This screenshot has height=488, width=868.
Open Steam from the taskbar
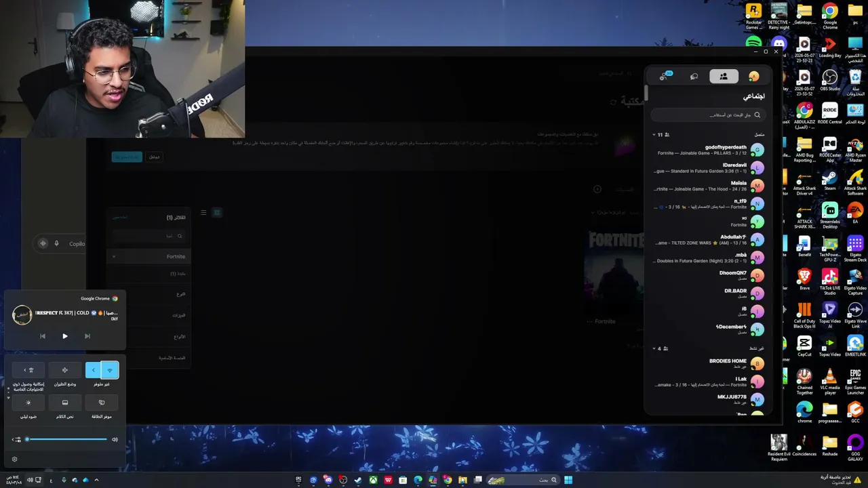point(358,480)
